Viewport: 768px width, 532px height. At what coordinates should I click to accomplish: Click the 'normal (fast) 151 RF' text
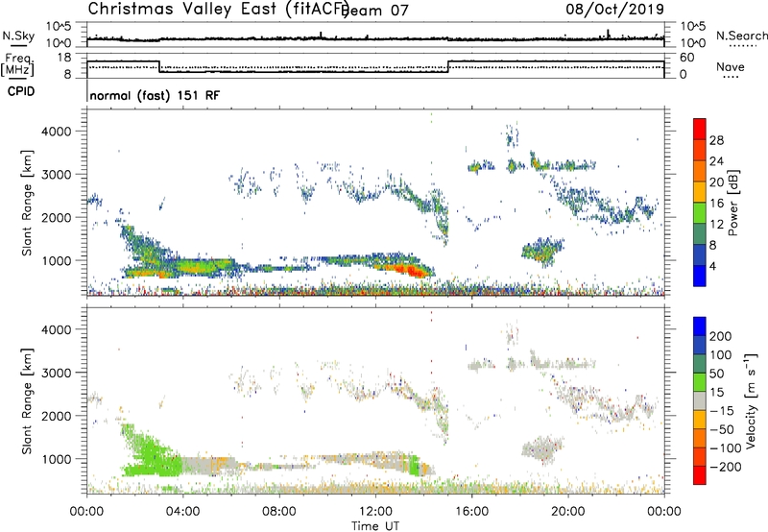155,95
